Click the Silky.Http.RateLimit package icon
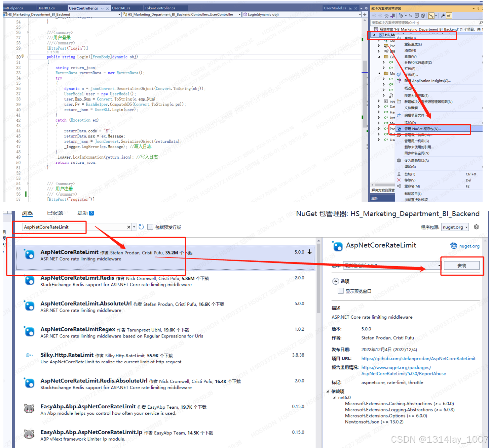 coord(30,355)
